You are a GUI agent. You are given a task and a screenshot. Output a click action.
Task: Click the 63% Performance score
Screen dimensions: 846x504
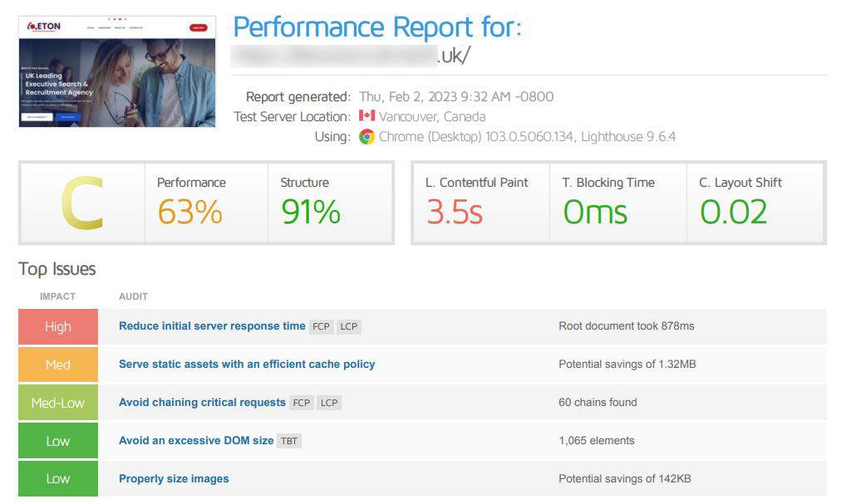pyautogui.click(x=190, y=212)
